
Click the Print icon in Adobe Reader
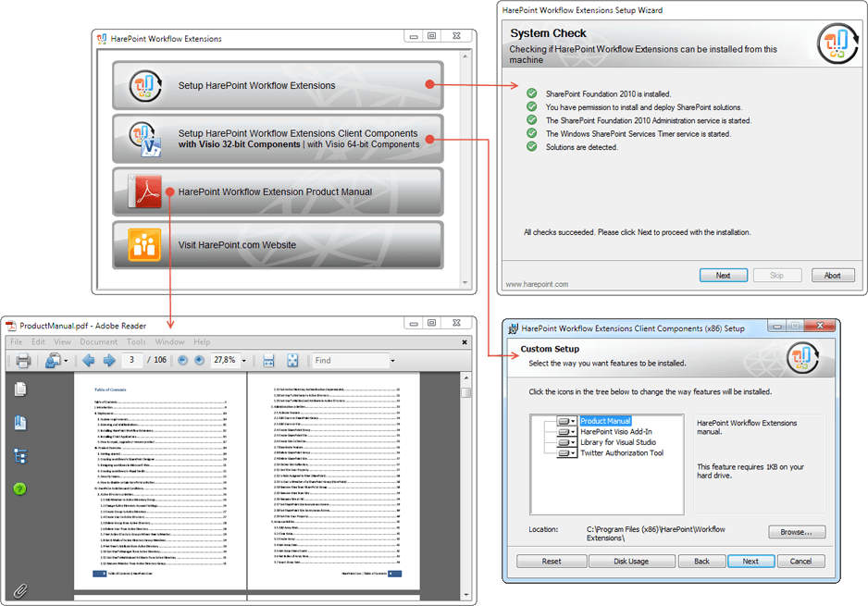(x=23, y=360)
